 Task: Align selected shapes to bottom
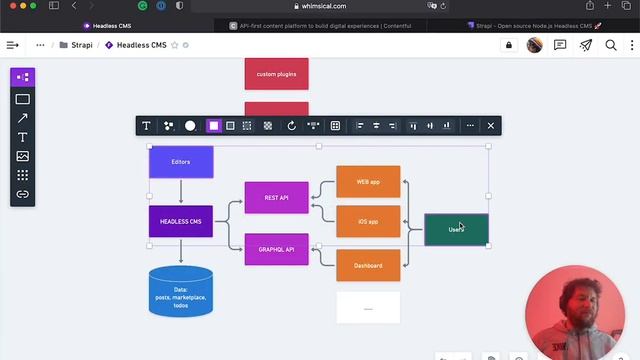tap(447, 126)
